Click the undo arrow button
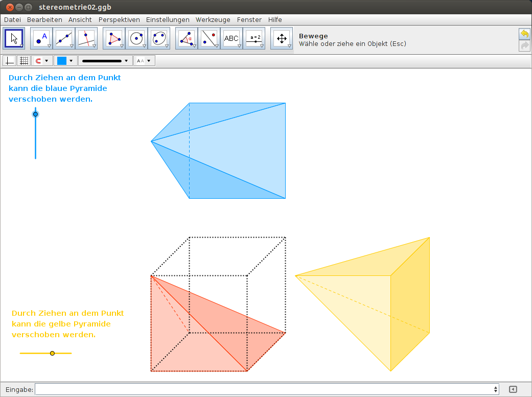 (524, 34)
